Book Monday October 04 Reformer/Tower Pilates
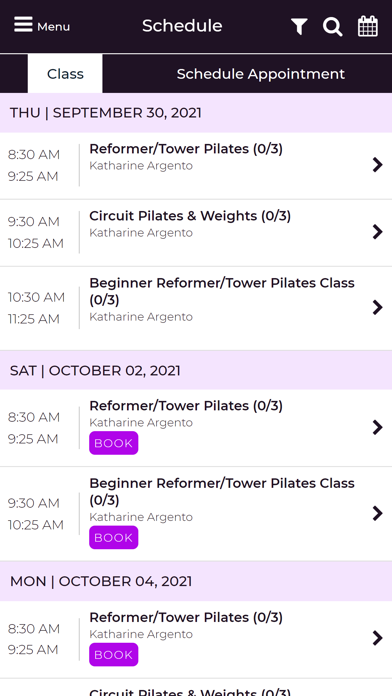 coord(114,655)
